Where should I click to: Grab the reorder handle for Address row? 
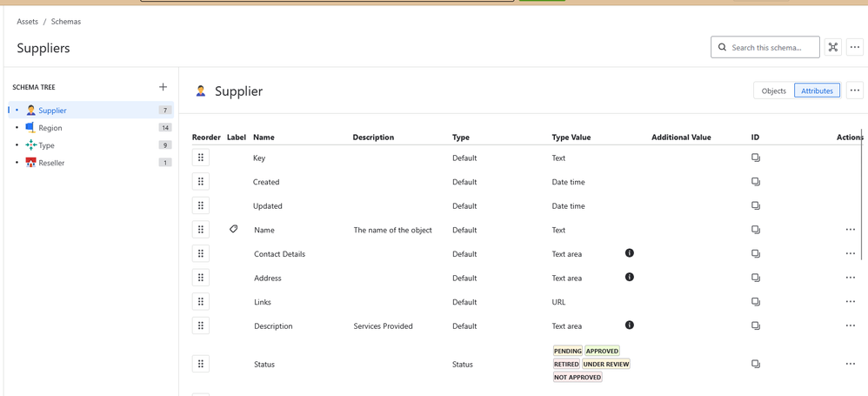(x=200, y=278)
